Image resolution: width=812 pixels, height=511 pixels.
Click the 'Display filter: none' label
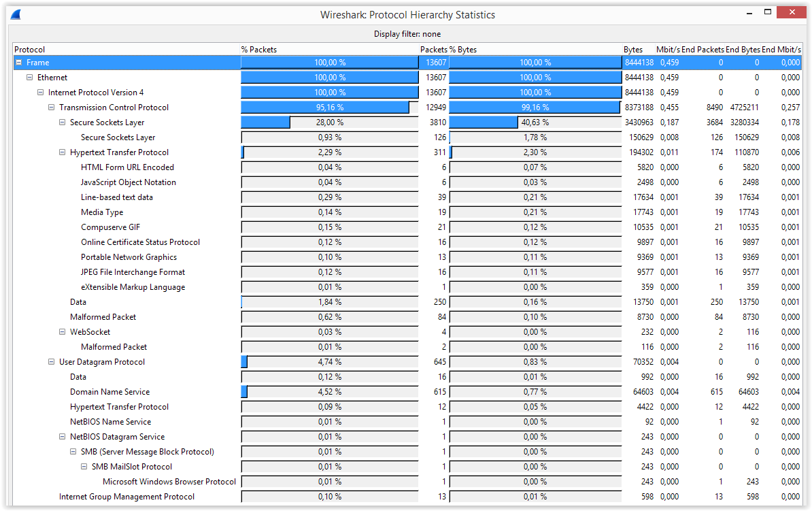click(x=407, y=34)
